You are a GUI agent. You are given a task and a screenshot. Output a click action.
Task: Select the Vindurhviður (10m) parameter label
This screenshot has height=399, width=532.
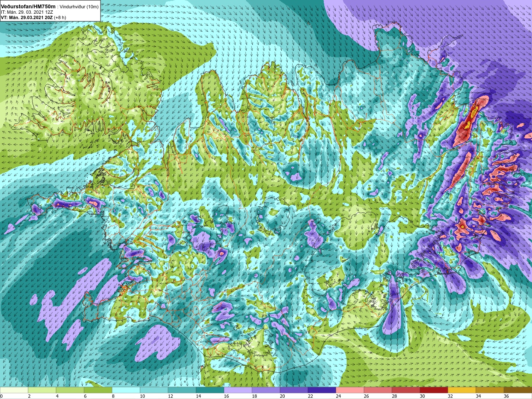tap(79, 7)
